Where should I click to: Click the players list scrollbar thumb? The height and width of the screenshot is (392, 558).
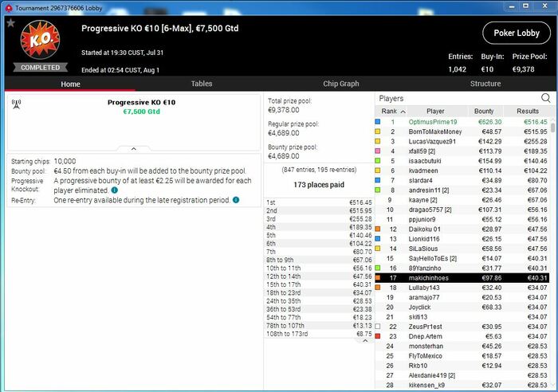pos(552,127)
